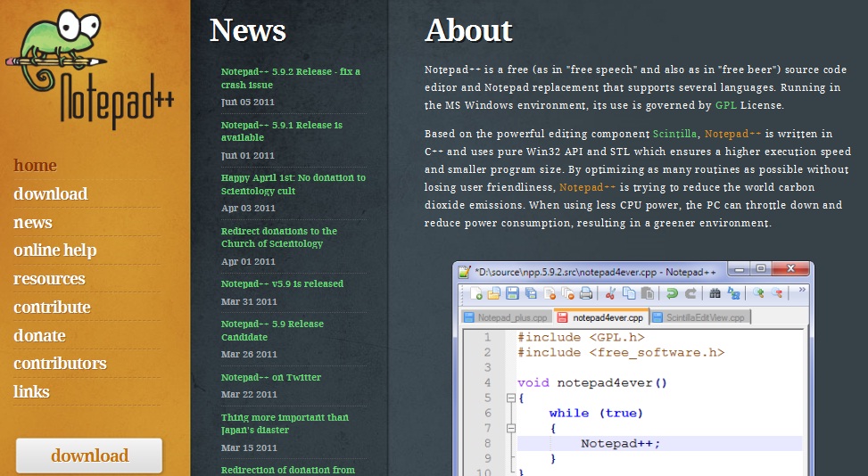The image size is (868, 476).
Task: Click the Zoom In magnifier icon
Action: 758,293
